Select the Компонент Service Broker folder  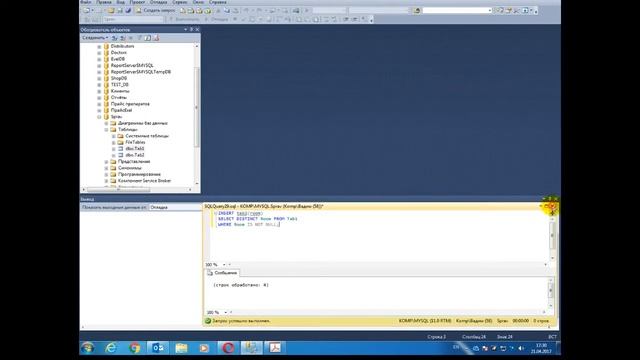[144, 181]
